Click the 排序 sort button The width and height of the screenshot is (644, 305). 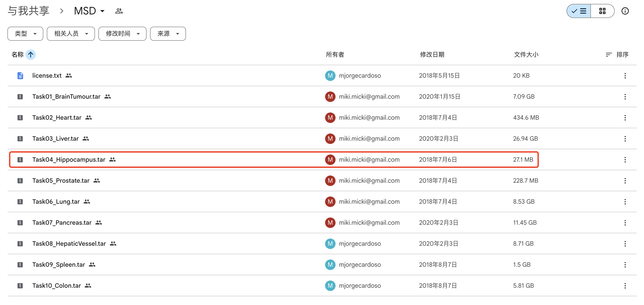[x=617, y=54]
